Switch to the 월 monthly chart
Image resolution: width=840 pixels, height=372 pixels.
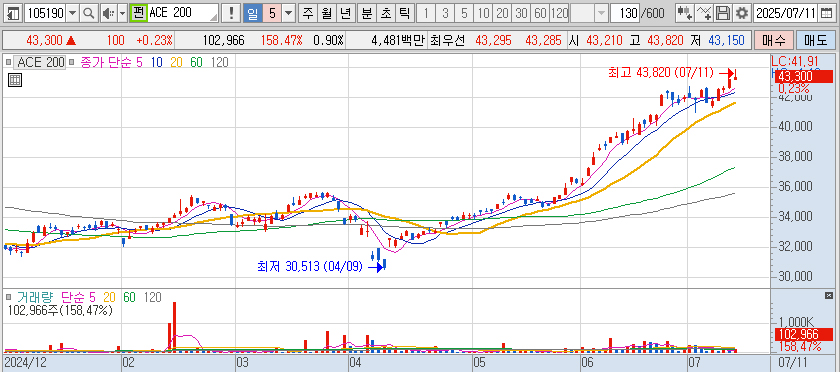click(x=327, y=13)
